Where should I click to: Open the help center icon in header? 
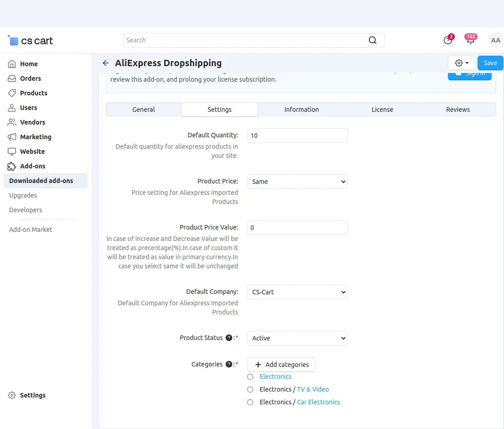tap(448, 40)
